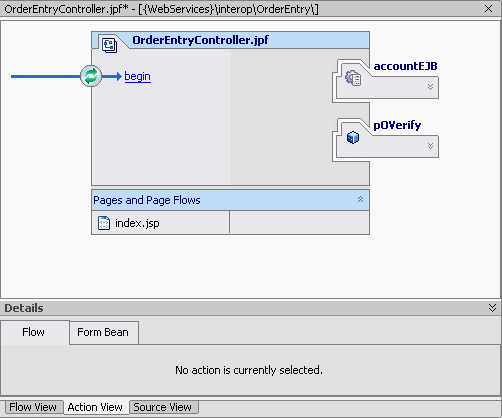Select the accountEJB control gear icon
The image size is (502, 418).
353,78
